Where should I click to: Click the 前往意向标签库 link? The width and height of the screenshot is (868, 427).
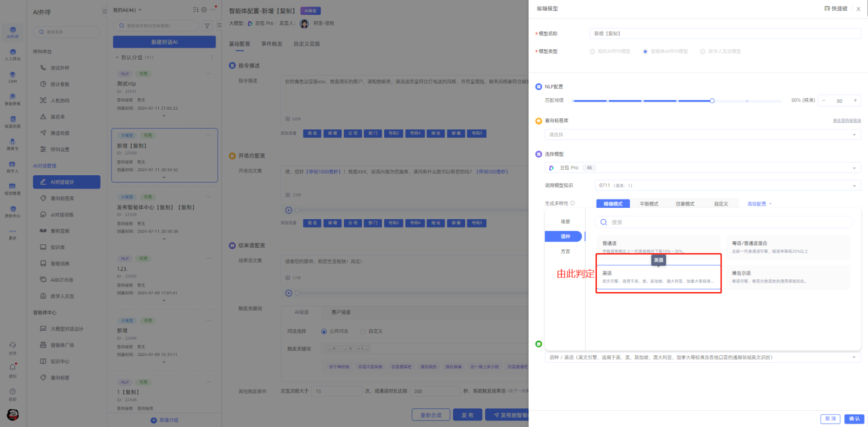pos(847,120)
